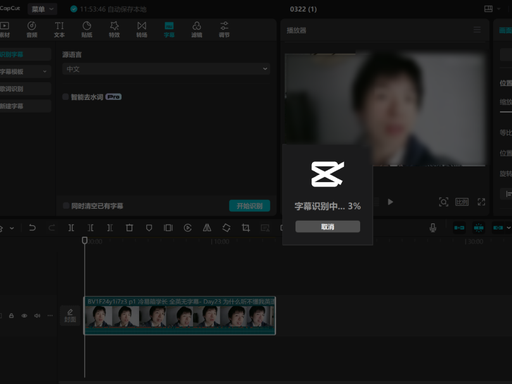
Task: Click the 10:00 mark on timeline ruler
Action: coord(221,241)
